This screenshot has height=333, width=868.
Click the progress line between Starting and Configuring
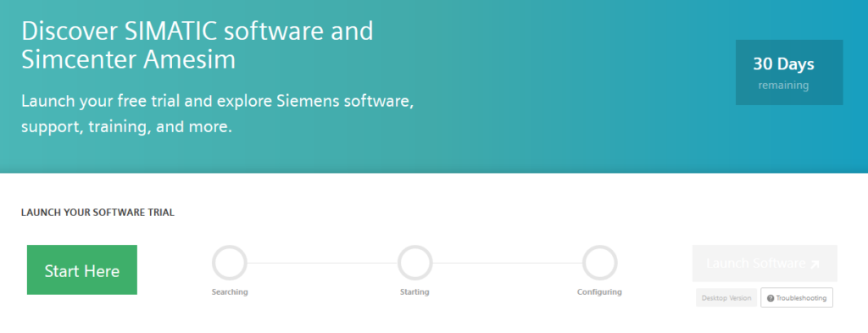coord(507,263)
